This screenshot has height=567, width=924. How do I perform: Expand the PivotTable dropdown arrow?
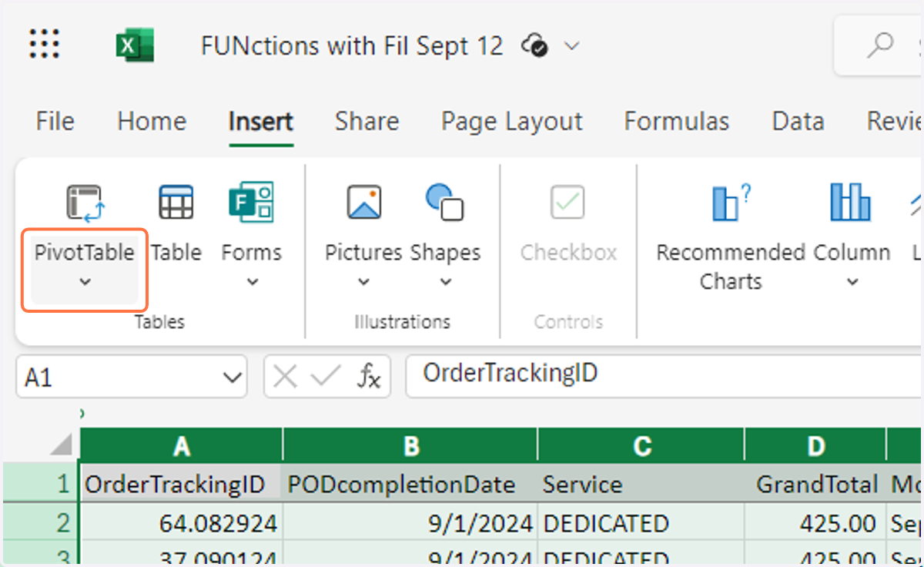[x=85, y=282]
